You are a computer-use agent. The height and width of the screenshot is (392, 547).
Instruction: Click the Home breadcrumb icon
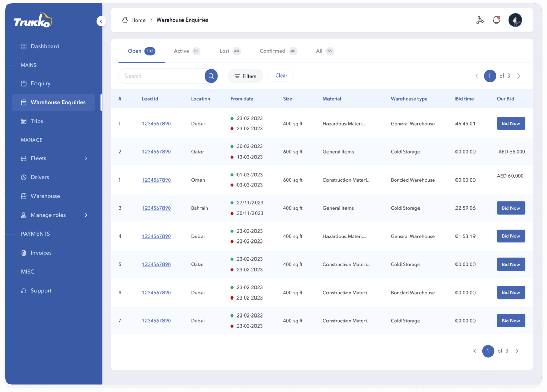tap(125, 20)
